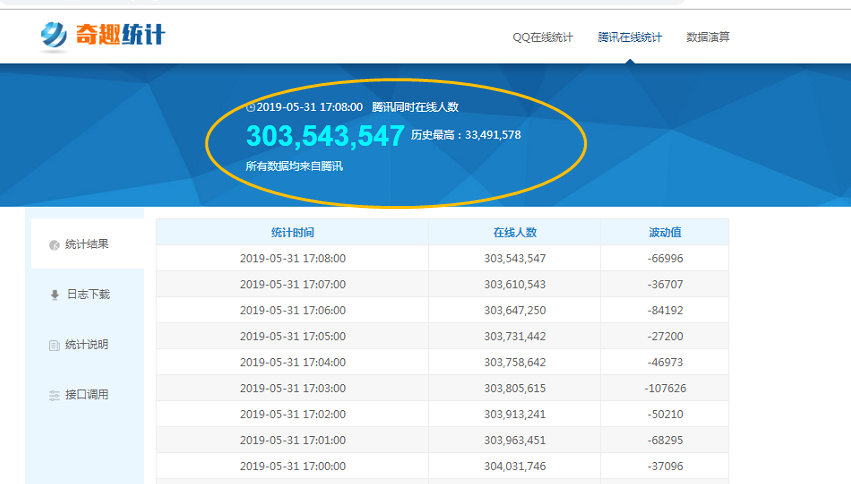Click the 在线人数 column header
This screenshot has width=851, height=484.
click(x=515, y=232)
